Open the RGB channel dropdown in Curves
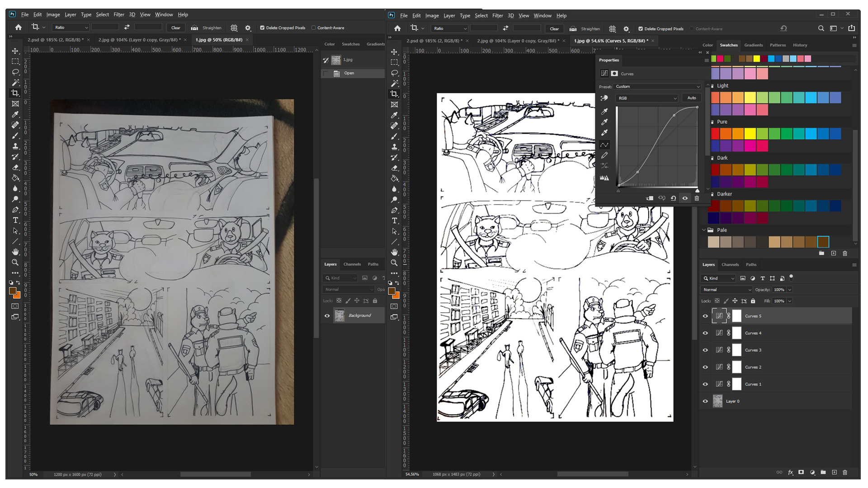This screenshot has height=488, width=868. 647,98
